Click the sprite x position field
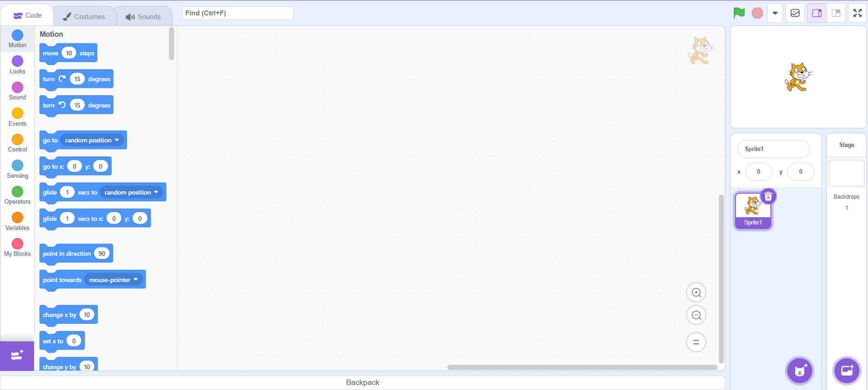This screenshot has height=390, width=868. pos(758,172)
